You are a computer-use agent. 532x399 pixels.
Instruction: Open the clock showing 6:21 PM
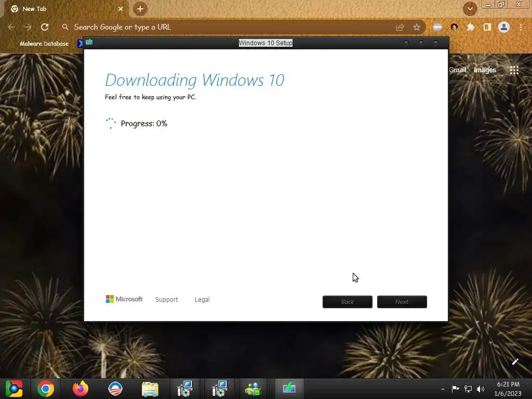[508, 389]
